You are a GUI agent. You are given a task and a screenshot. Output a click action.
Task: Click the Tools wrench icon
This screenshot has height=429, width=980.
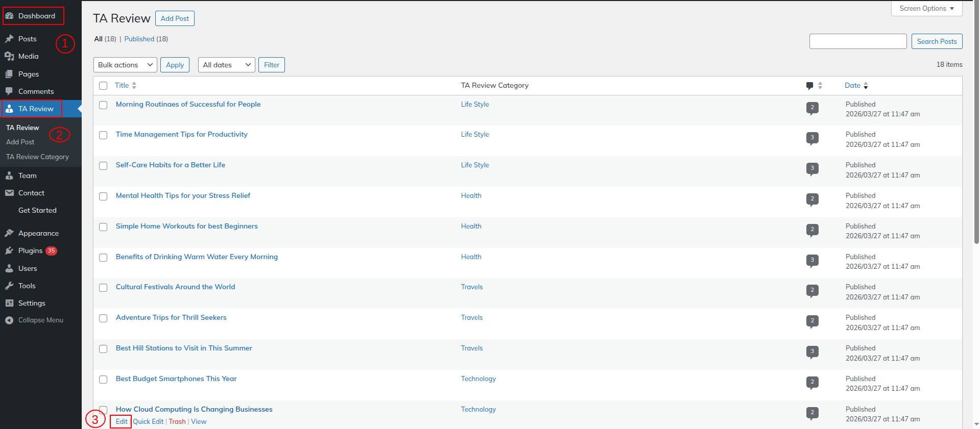tap(9, 286)
